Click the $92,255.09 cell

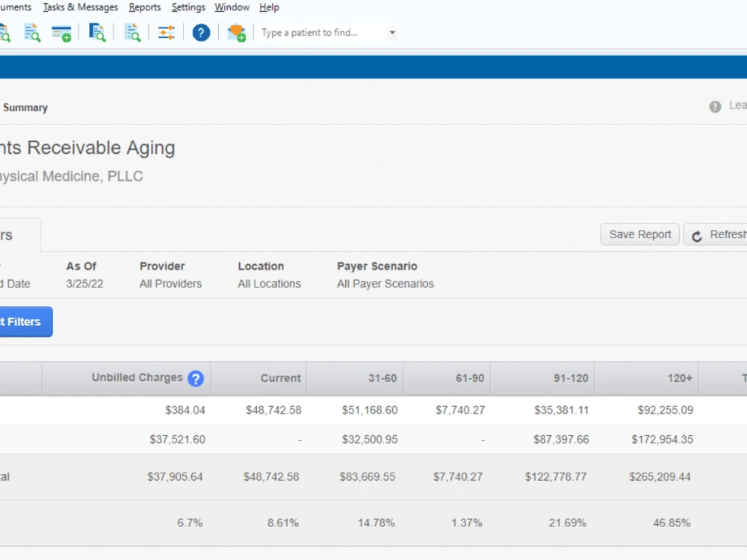tap(665, 410)
